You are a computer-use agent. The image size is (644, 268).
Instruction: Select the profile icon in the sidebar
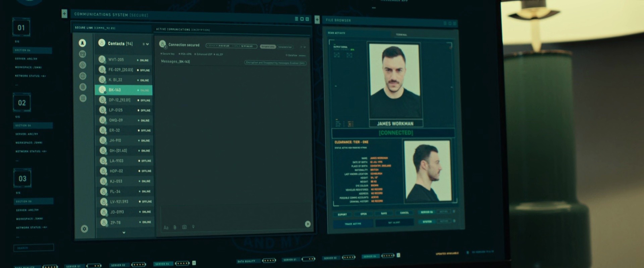click(x=82, y=43)
